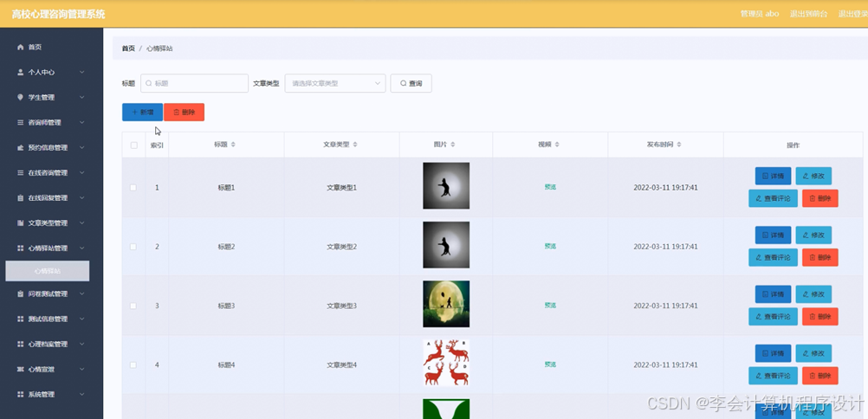Open the image thumbnail in row 标题1

click(x=446, y=185)
